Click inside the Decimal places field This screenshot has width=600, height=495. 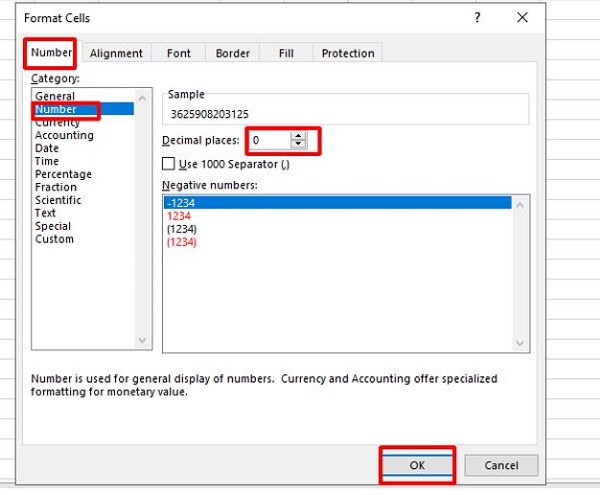268,141
